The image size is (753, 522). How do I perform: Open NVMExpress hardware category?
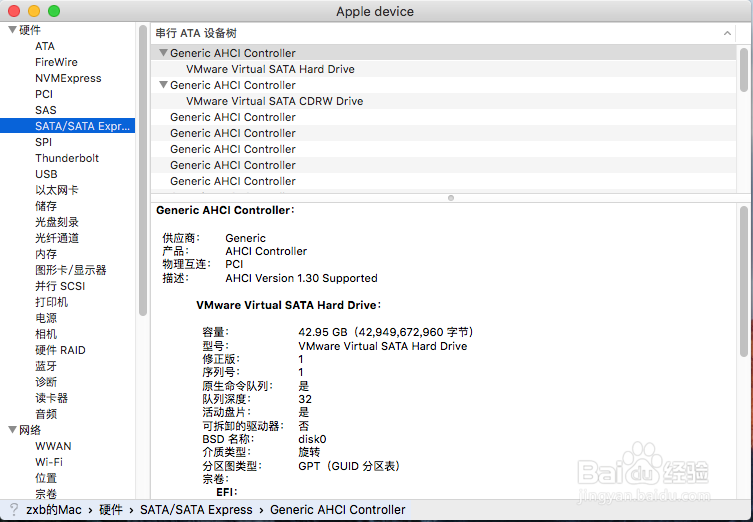click(x=68, y=78)
